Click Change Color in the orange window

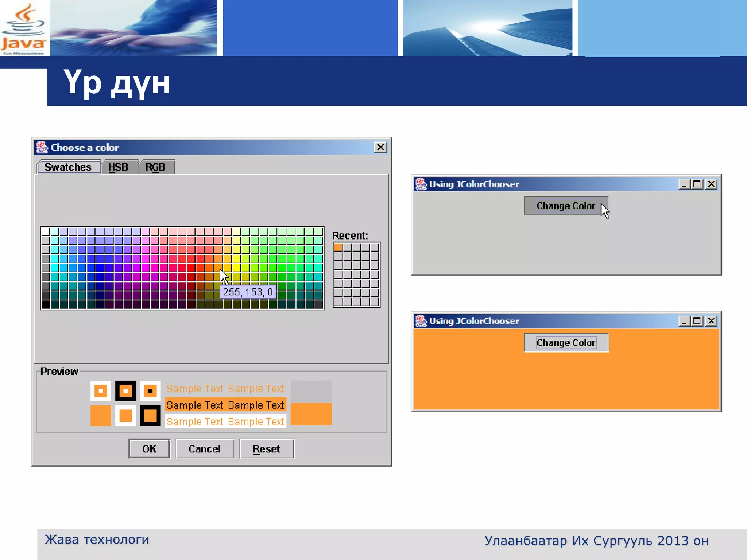click(x=566, y=343)
